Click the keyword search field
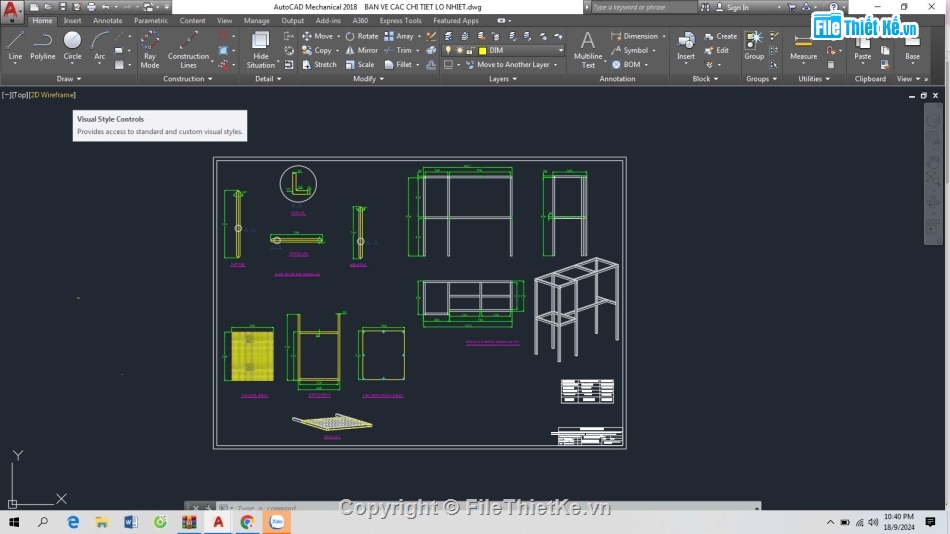This screenshot has width=950, height=534. coord(642,7)
